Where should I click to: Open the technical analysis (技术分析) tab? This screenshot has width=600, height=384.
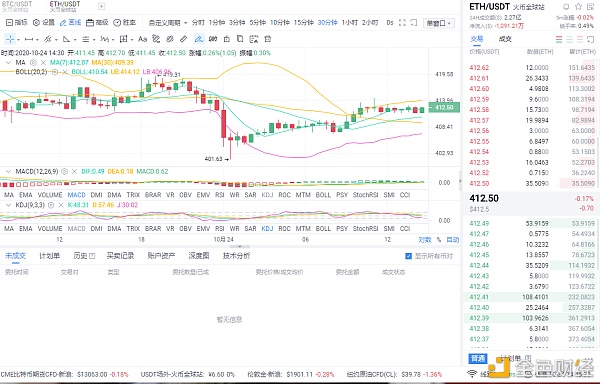coord(236,255)
